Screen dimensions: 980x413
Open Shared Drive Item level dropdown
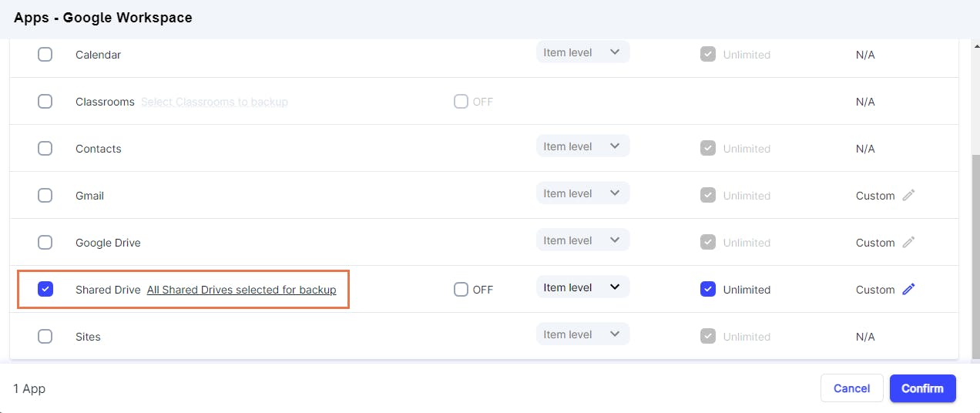[582, 287]
